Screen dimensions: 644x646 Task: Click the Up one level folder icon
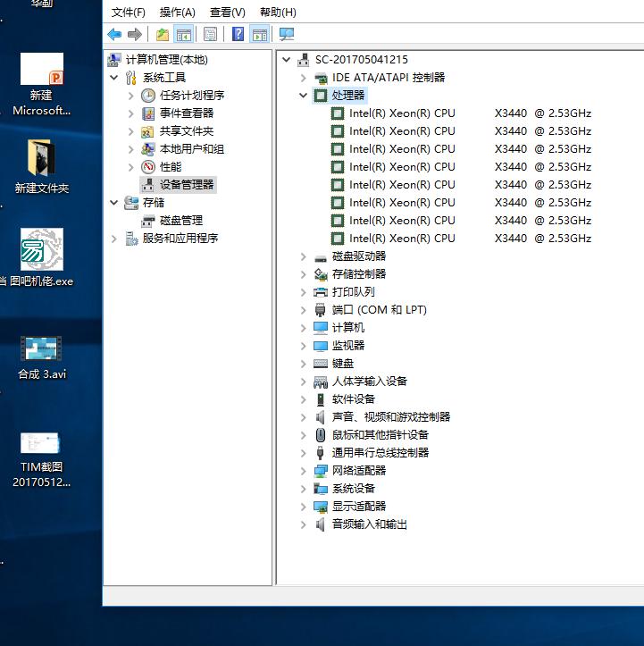(x=163, y=34)
